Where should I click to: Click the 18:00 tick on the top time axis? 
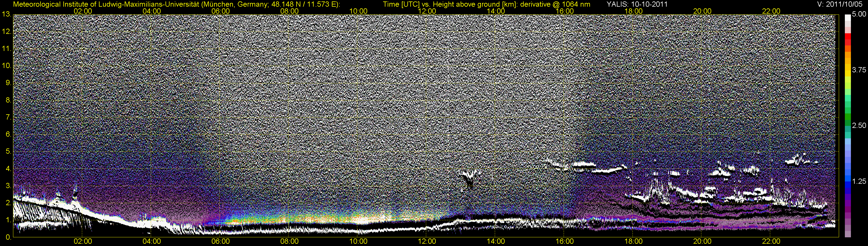tap(633, 11)
